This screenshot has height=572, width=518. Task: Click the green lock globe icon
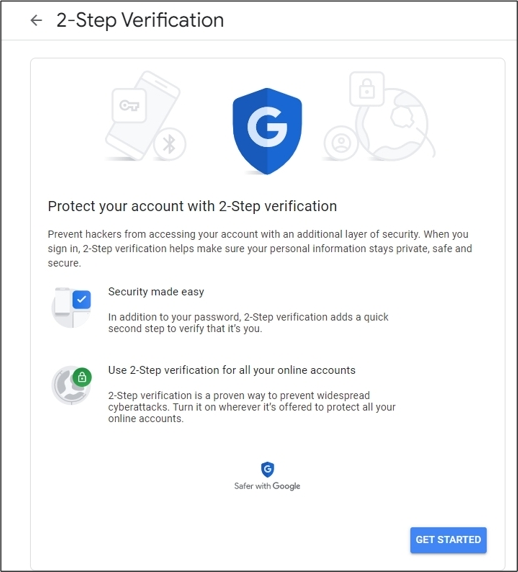[x=71, y=385]
